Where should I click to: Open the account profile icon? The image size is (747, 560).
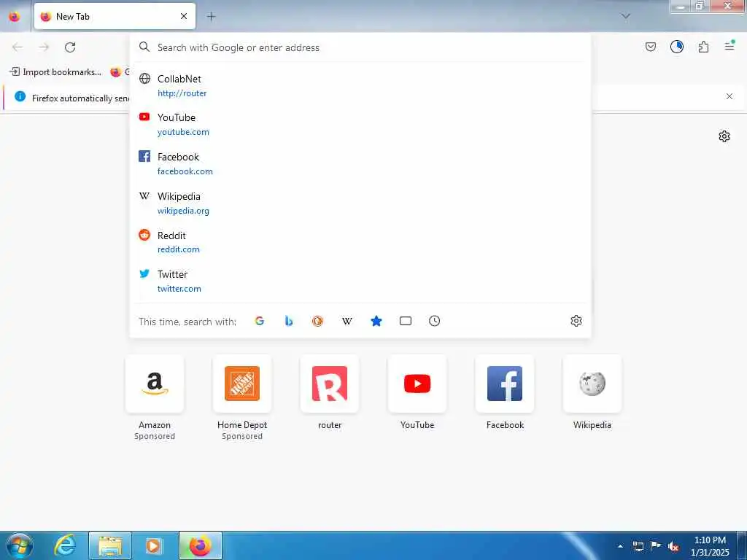(676, 47)
